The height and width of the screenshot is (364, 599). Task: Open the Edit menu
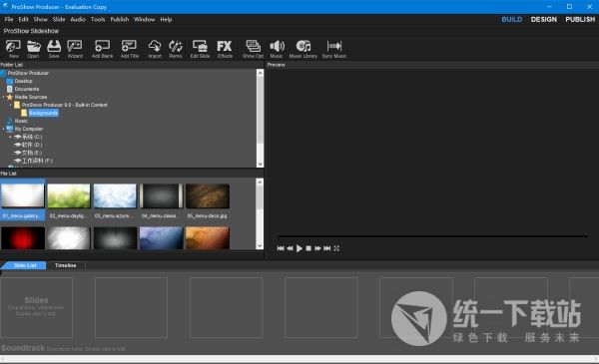(23, 19)
